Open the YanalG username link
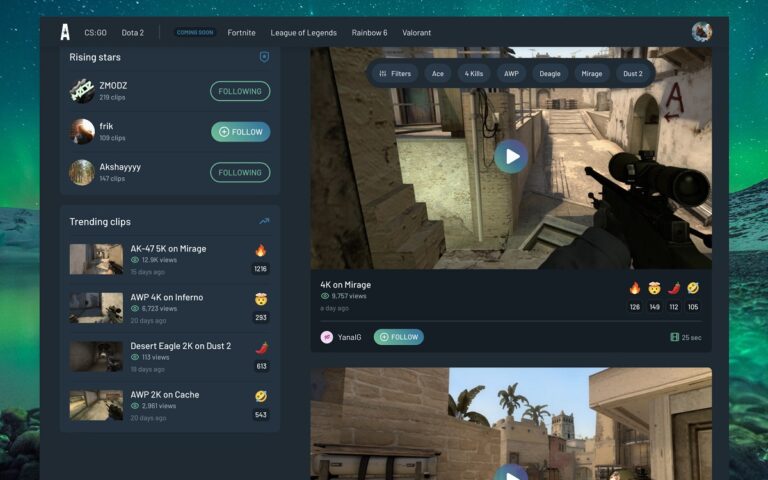 click(349, 337)
